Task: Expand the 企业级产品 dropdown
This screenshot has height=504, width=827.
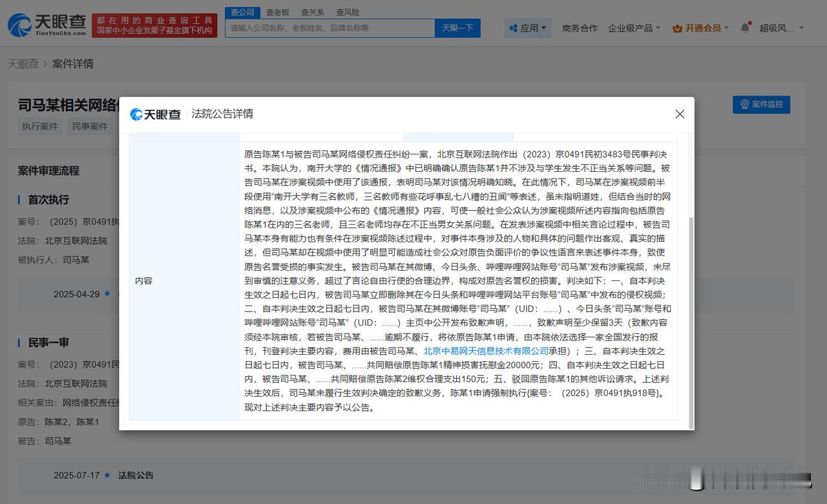Action: click(634, 28)
